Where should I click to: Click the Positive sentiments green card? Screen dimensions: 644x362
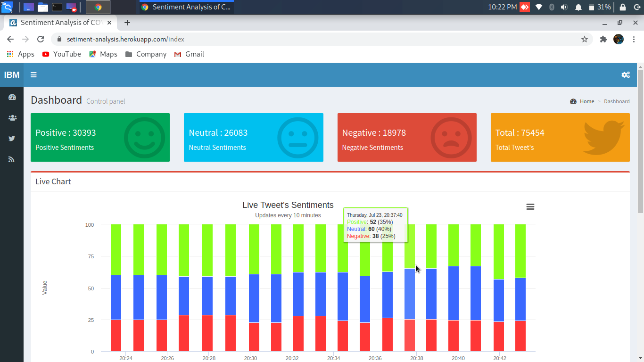100,137
